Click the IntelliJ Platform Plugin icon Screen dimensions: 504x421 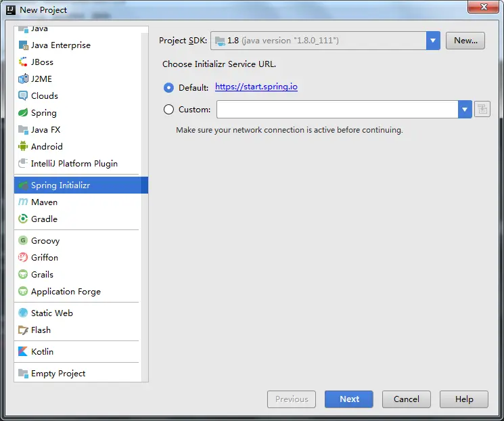coord(23,163)
